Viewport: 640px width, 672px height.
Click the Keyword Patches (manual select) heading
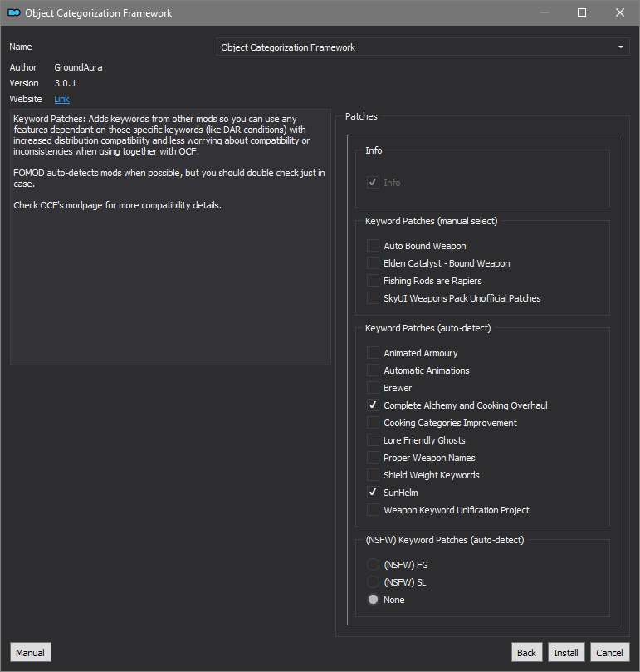432,221
